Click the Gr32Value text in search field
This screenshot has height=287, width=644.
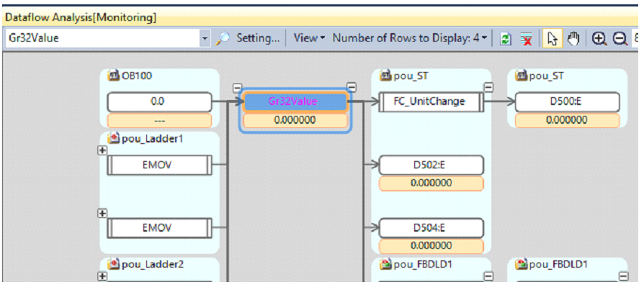(33, 39)
